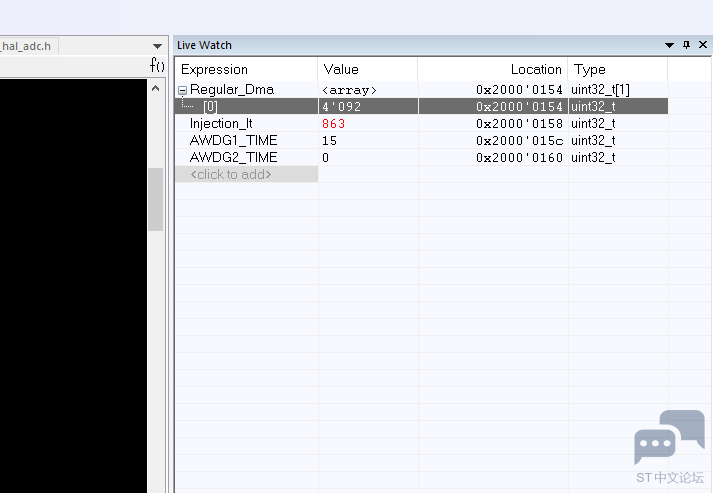Click the <array> value cell
The height and width of the screenshot is (493, 713).
[x=368, y=90]
